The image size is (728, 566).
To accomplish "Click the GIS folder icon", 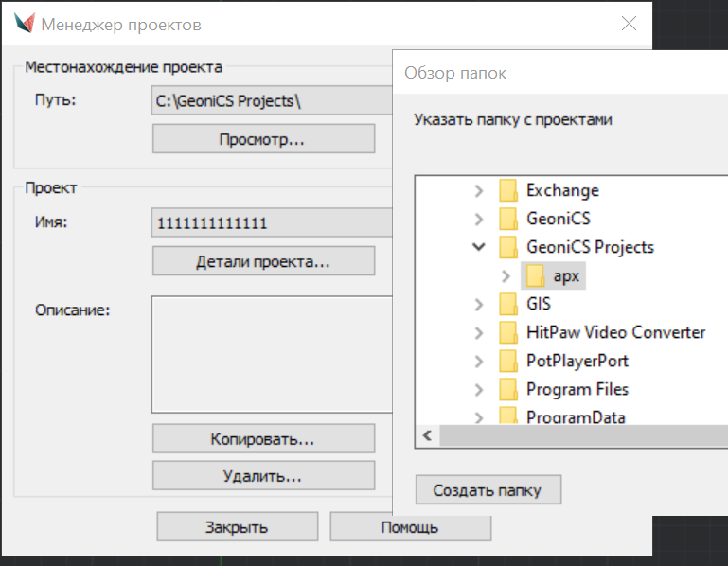I will (508, 304).
